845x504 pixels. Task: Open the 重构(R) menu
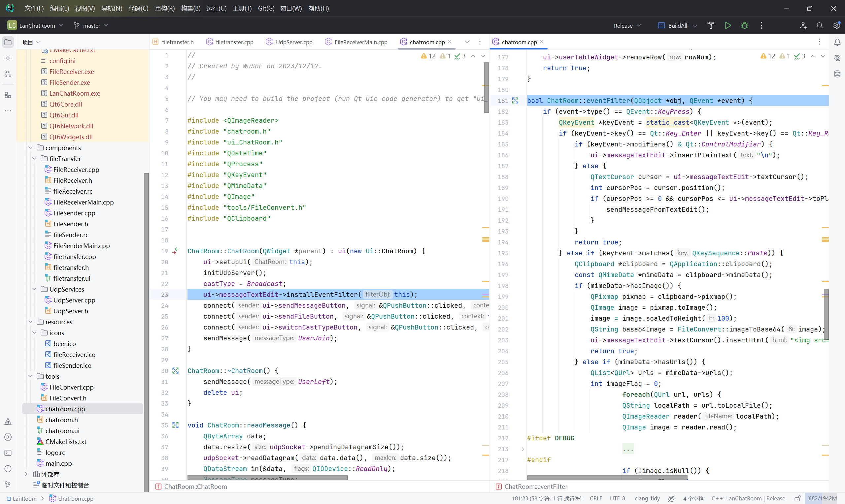164,8
